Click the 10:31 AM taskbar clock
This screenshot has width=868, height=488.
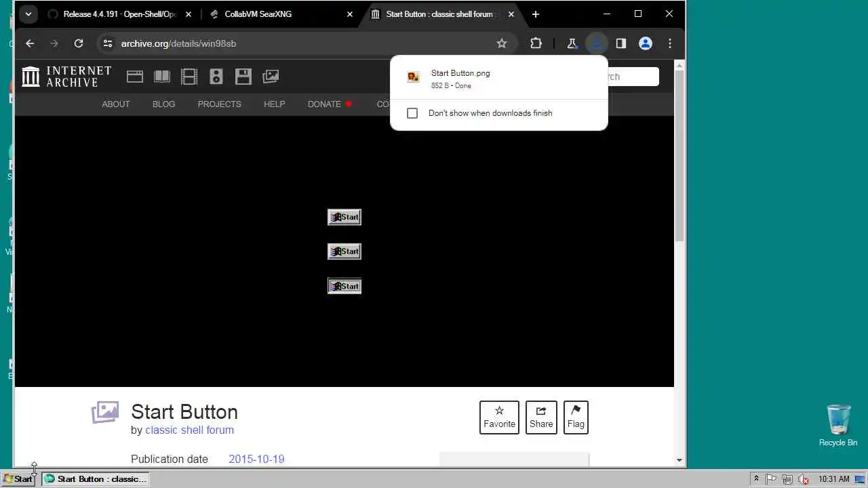pos(834,479)
